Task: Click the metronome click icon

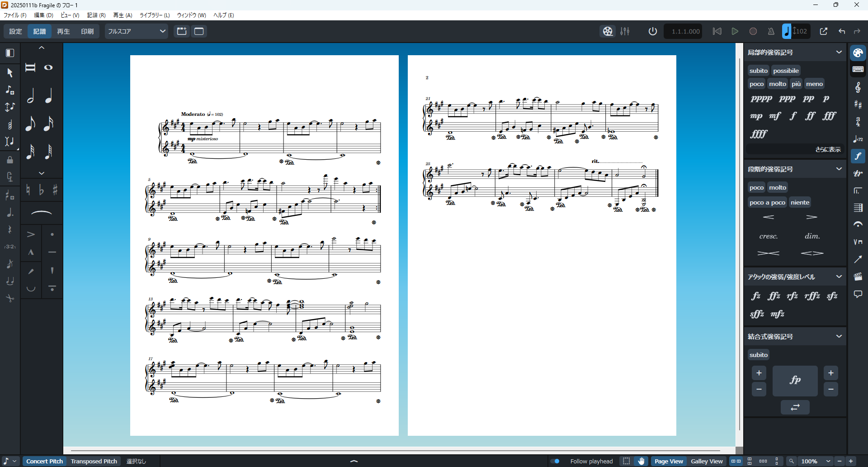Action: [x=771, y=31]
